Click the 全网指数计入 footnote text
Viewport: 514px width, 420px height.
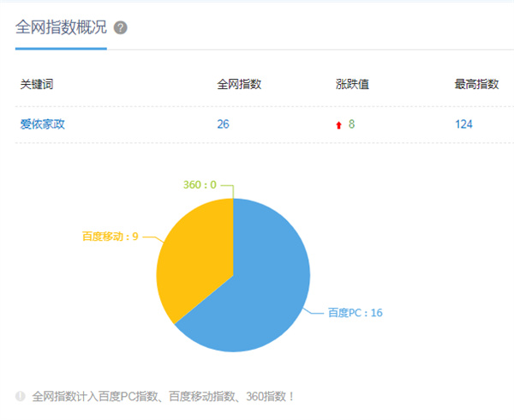163,396
